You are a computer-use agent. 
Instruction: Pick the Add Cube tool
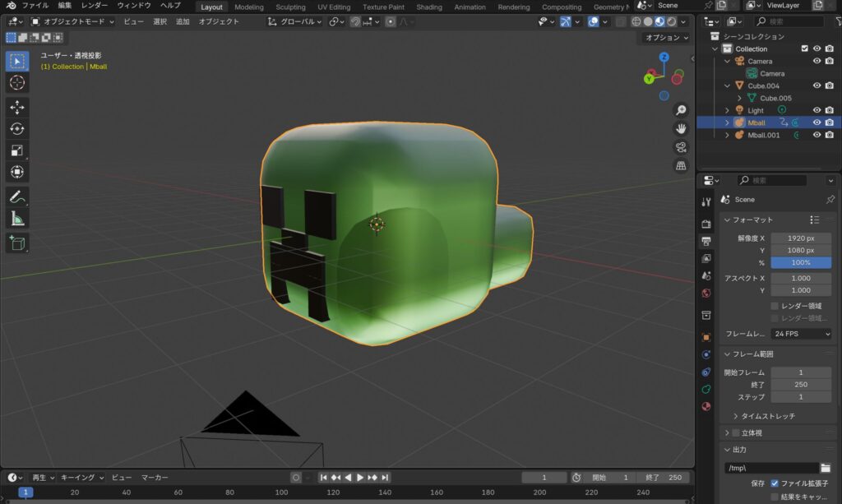[x=17, y=243]
